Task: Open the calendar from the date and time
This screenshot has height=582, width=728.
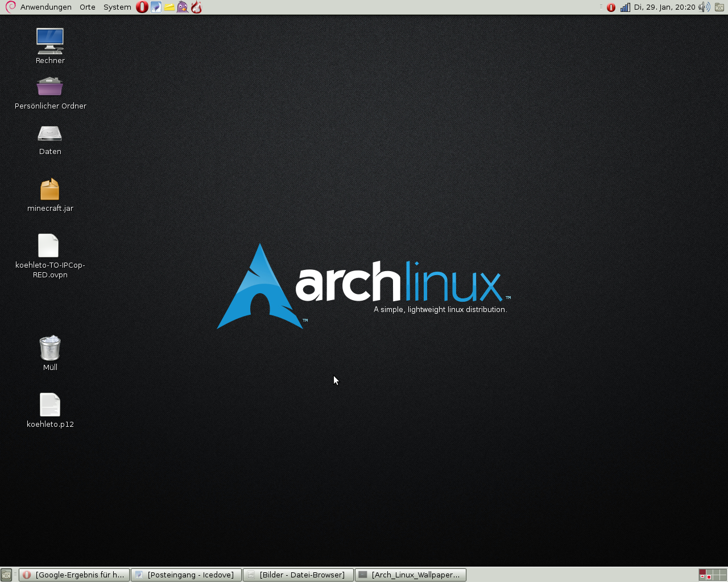Action: click(x=664, y=7)
